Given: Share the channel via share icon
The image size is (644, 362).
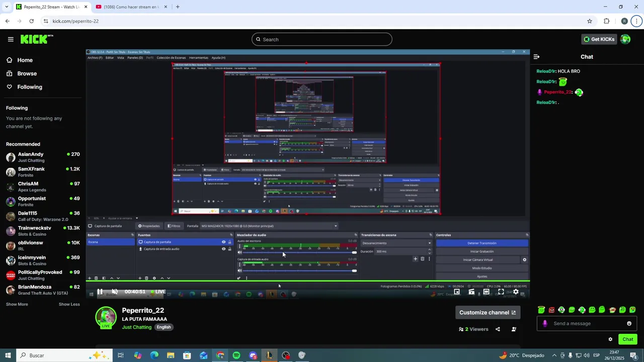Looking at the screenshot, I should click(x=498, y=329).
